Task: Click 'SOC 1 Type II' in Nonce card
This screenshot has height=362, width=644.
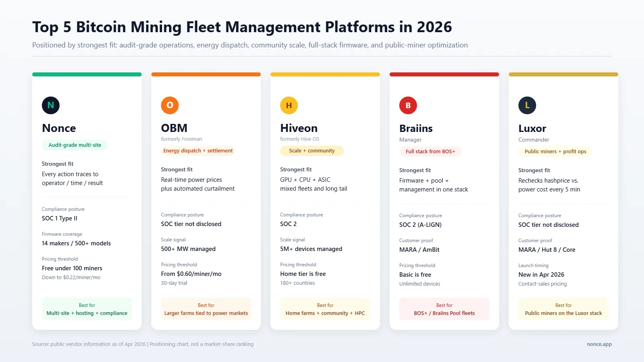Action: pyautogui.click(x=60, y=218)
